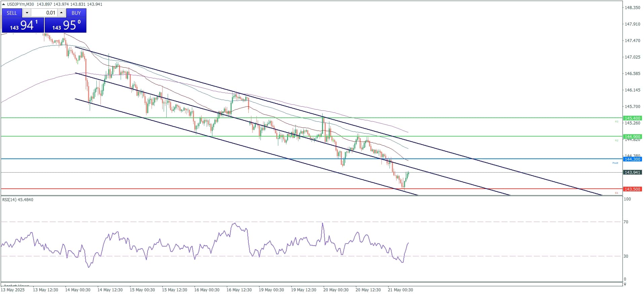644x294 pixels.
Task: Click the Pivot level label
Action: [x=615, y=163]
